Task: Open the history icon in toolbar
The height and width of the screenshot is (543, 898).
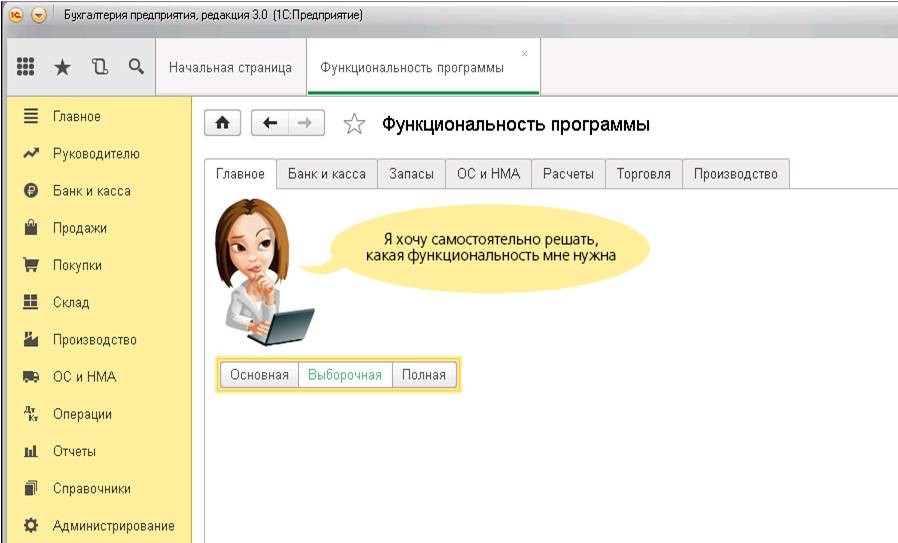Action: click(99, 67)
